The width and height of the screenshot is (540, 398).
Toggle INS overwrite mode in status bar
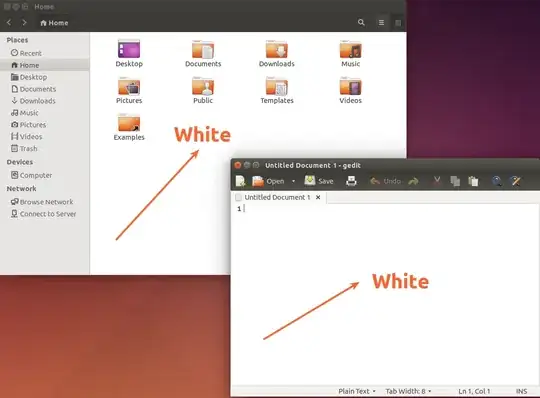[521, 391]
